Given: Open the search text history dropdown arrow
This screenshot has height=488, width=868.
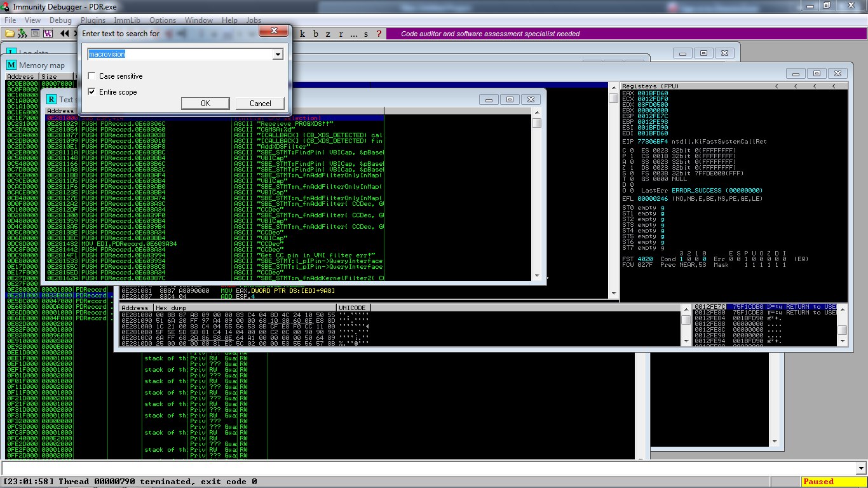Looking at the screenshot, I should click(x=278, y=55).
